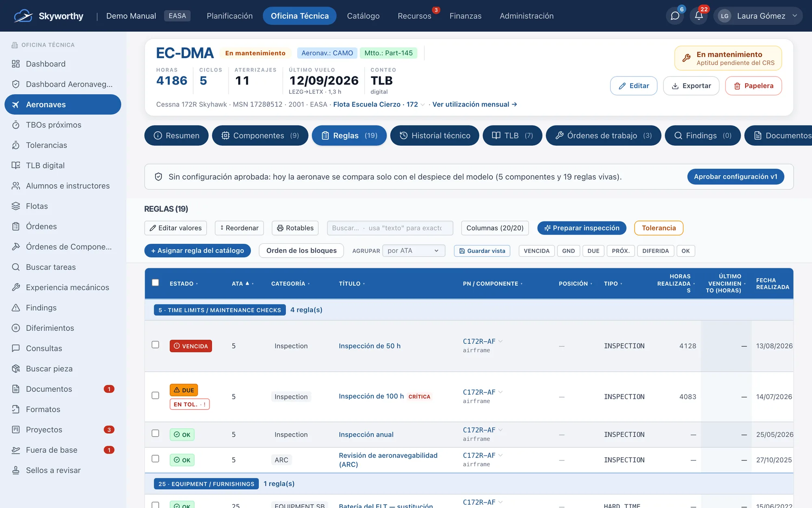
Task: Expand the Flota Escuela Cierzo 172 chevron
Action: coord(423,105)
